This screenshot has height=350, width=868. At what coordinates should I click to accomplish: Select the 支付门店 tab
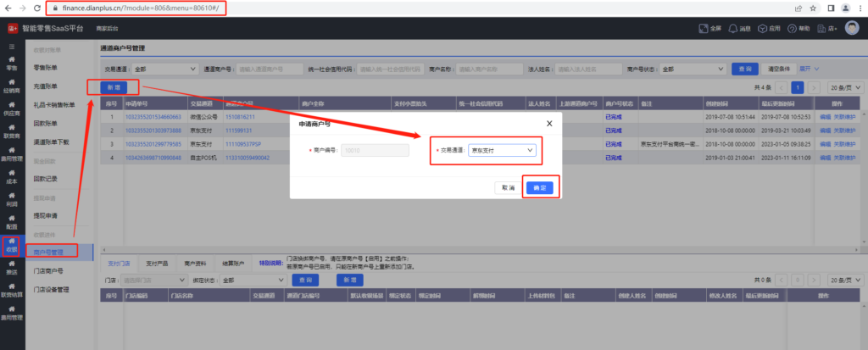coord(119,263)
